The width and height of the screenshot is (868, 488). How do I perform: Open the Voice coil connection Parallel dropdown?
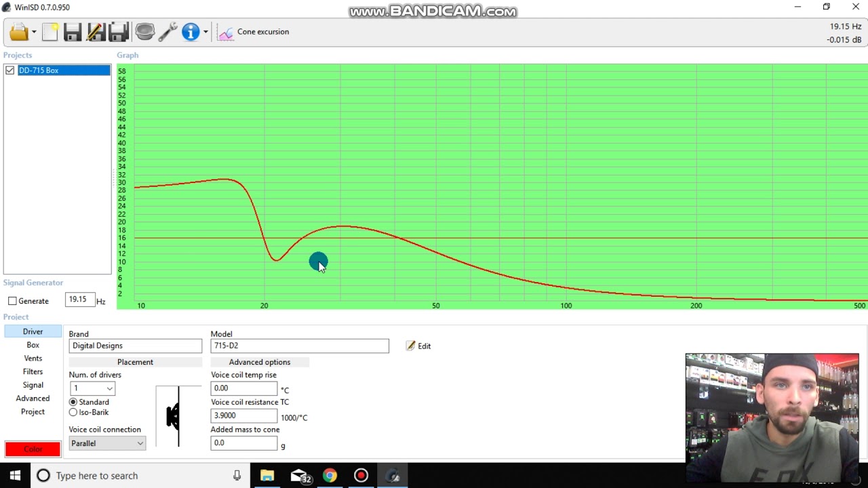(107, 443)
